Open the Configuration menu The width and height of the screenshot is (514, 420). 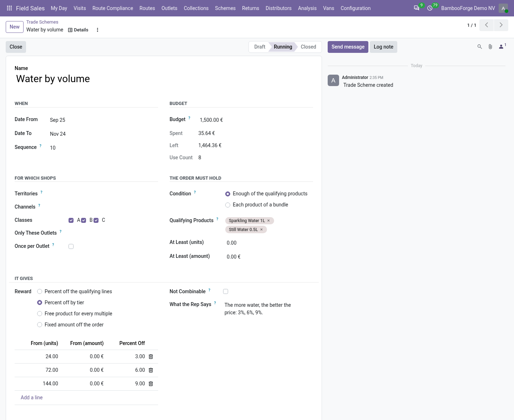click(x=356, y=8)
